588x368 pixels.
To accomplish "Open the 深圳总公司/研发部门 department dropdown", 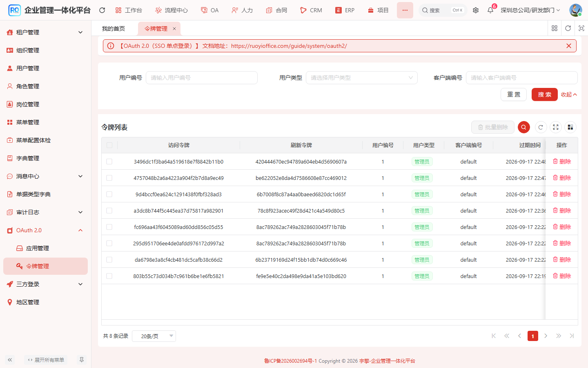I will point(530,10).
